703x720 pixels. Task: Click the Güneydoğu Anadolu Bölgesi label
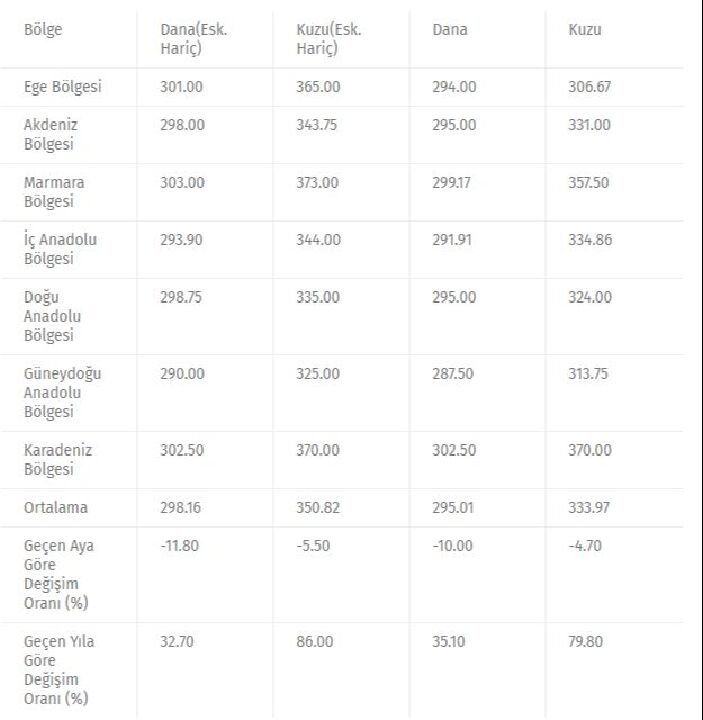point(62,393)
